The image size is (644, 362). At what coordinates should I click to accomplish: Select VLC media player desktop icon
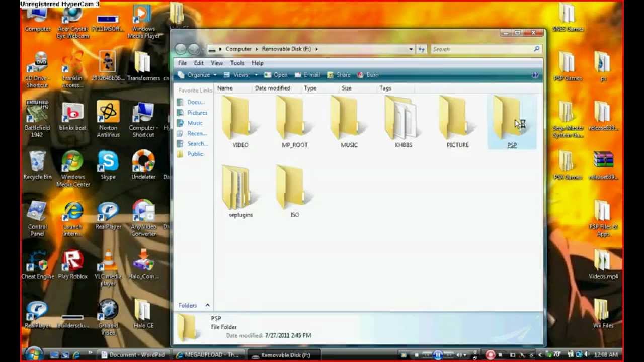(x=108, y=267)
